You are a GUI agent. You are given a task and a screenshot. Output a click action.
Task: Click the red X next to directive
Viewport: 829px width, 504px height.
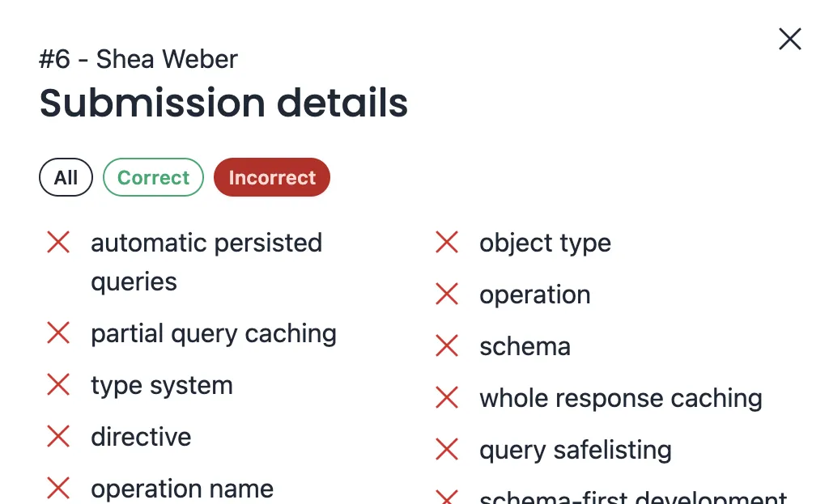click(58, 437)
